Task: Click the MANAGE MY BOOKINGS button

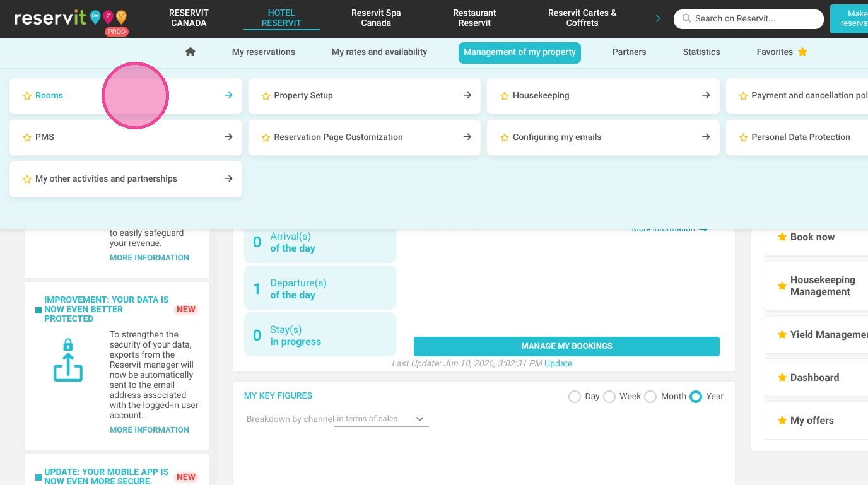Action: (x=566, y=346)
